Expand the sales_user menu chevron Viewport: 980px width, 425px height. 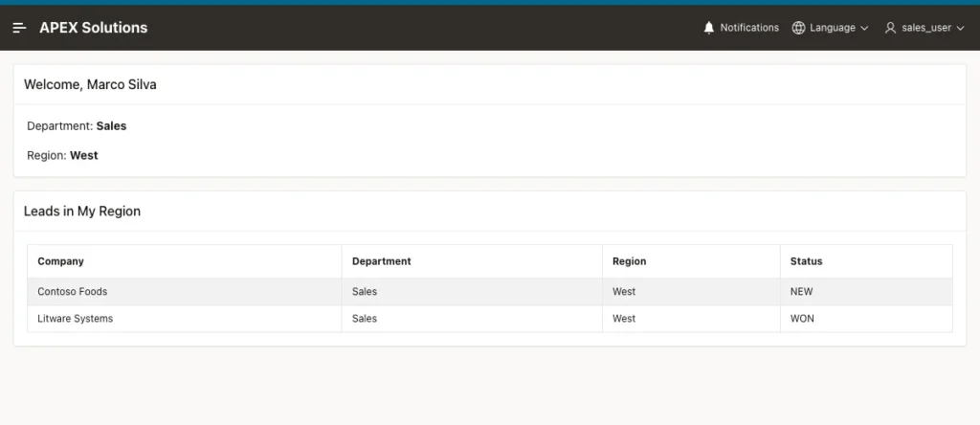pos(961,28)
